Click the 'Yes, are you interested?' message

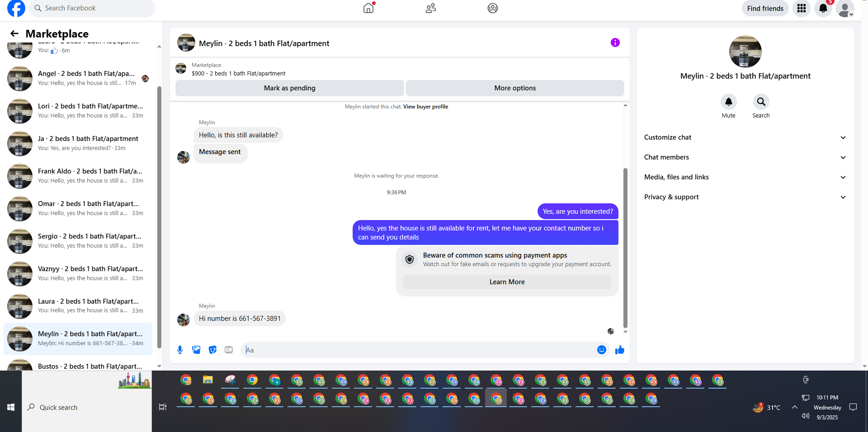point(578,211)
